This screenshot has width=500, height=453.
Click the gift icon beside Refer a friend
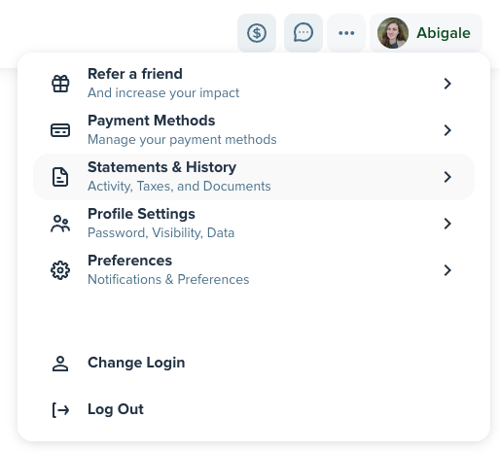pyautogui.click(x=60, y=83)
